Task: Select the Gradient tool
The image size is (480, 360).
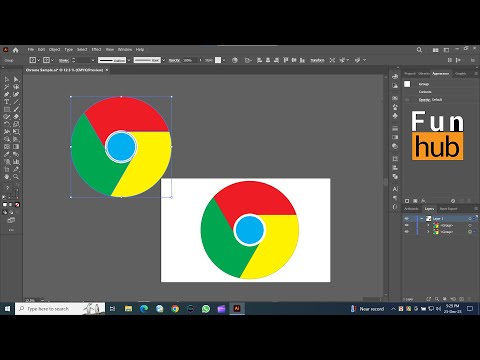Action: tap(16, 147)
